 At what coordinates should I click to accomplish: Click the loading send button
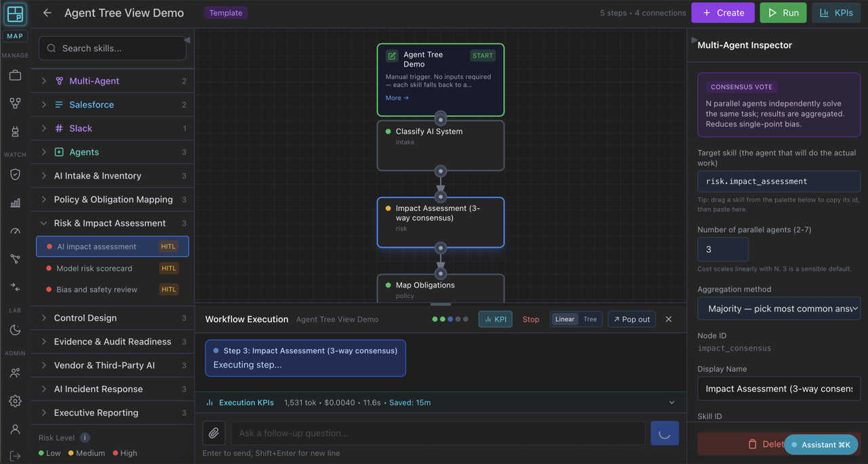665,433
